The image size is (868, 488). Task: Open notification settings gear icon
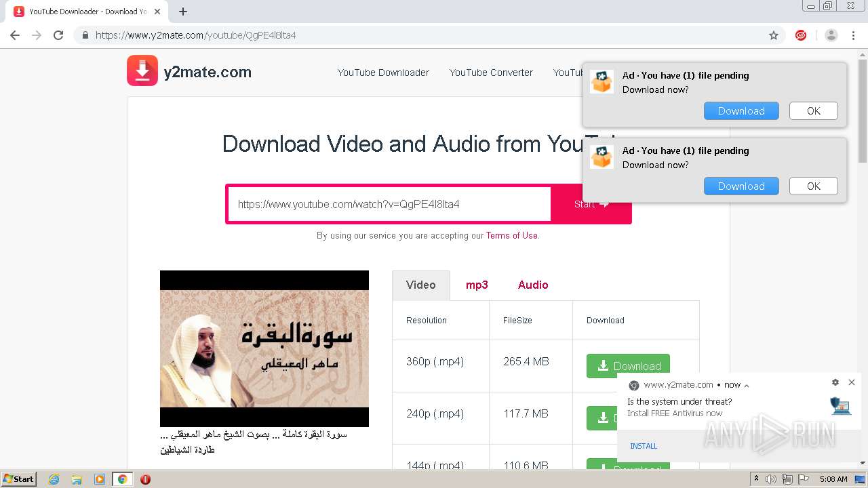(x=835, y=382)
